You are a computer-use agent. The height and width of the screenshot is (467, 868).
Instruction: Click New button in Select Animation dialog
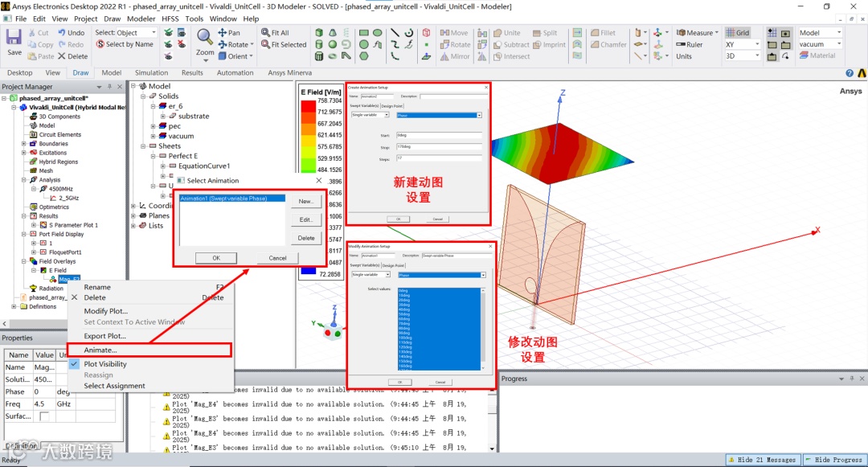(x=306, y=202)
